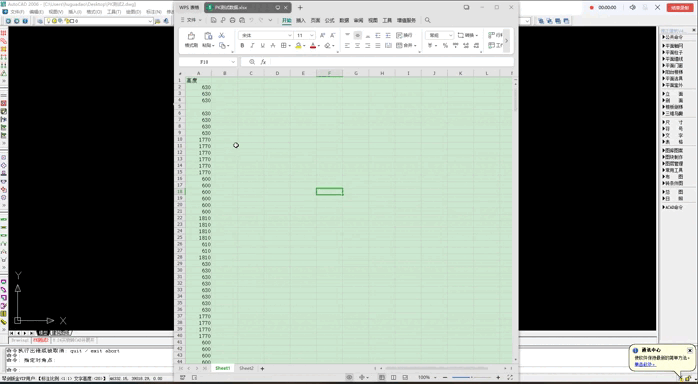
Task: Click the Underline formatting icon
Action: [x=263, y=45]
